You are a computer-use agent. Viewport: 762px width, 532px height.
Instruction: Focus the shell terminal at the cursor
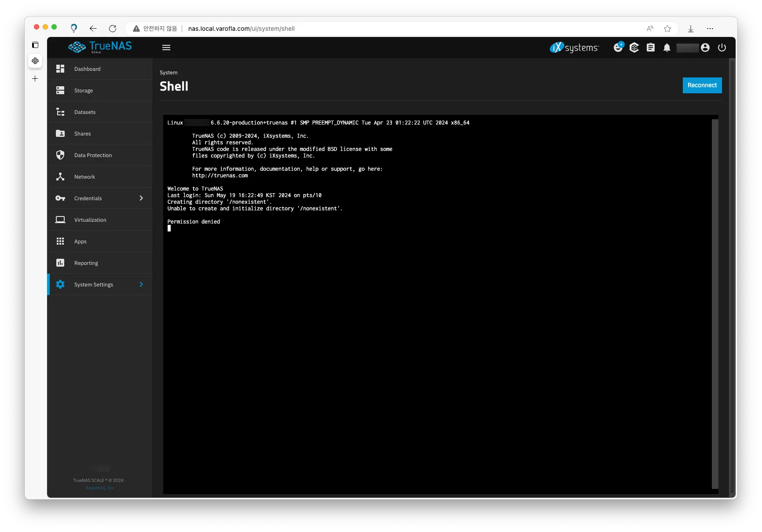pyautogui.click(x=169, y=228)
